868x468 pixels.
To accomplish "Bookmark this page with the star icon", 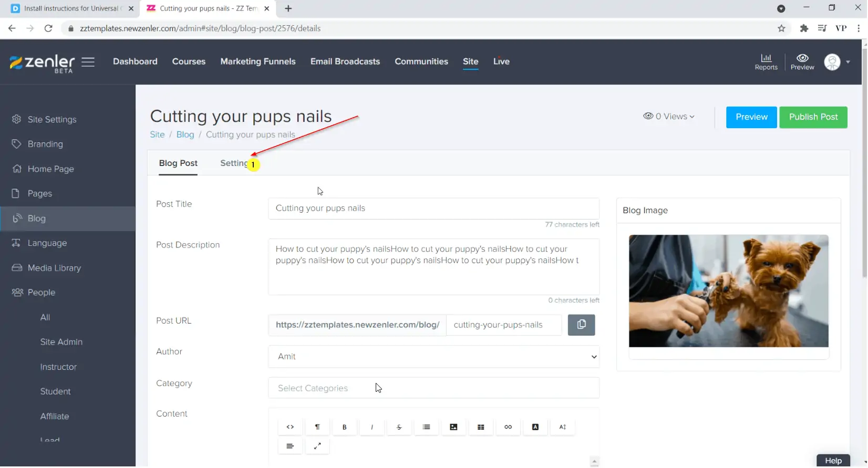I will coord(782,28).
